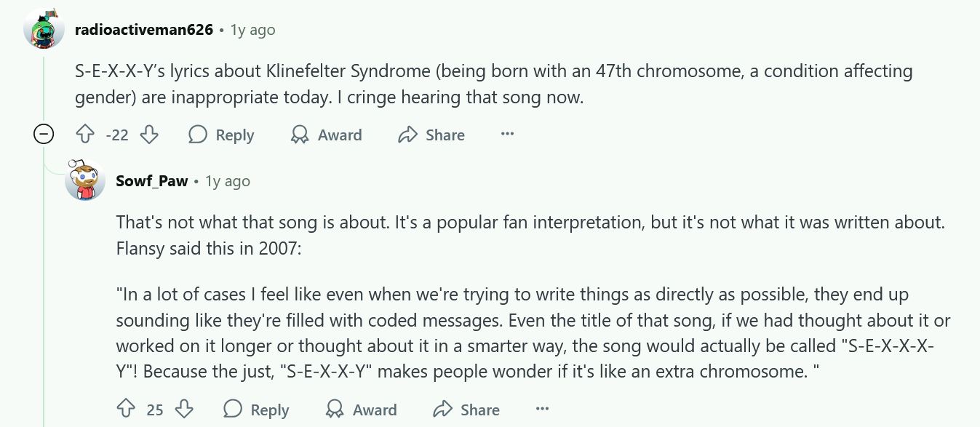Open radioactiveman626's user profile link
980x427 pixels.
[144, 30]
